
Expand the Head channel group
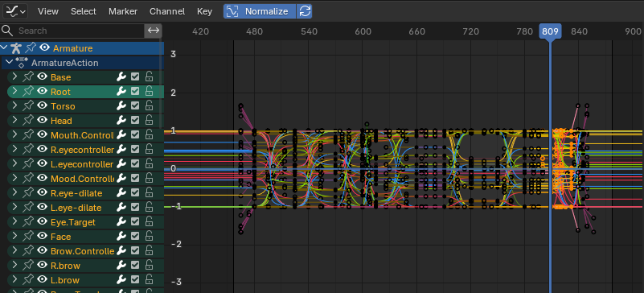point(14,121)
